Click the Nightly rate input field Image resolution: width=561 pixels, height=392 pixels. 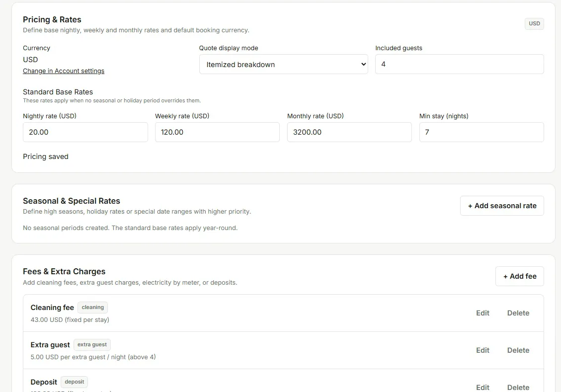tap(85, 132)
